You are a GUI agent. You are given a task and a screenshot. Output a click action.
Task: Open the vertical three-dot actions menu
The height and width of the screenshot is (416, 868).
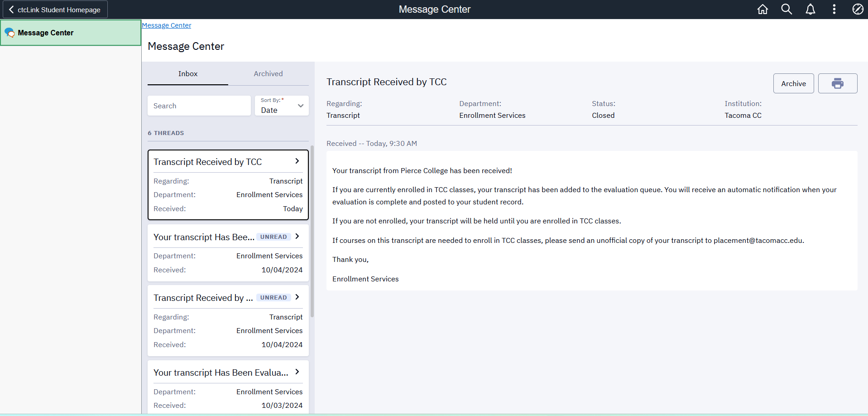coord(834,9)
